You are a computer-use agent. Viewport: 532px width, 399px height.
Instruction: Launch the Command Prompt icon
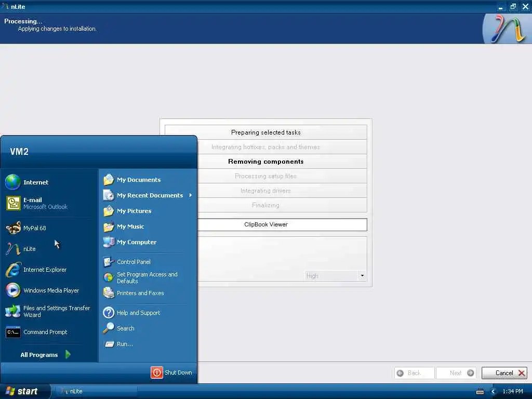coord(13,332)
